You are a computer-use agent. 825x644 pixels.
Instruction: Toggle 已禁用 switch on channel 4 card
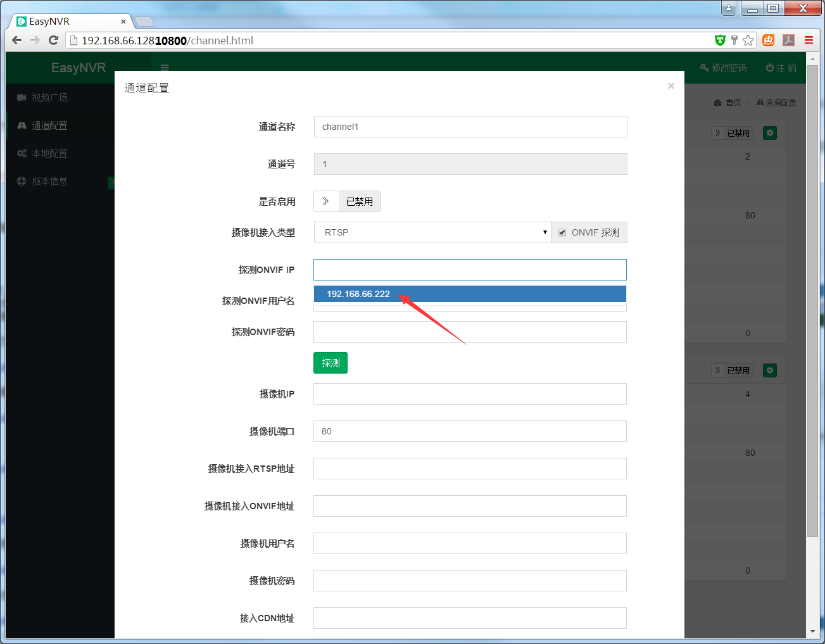[733, 370]
